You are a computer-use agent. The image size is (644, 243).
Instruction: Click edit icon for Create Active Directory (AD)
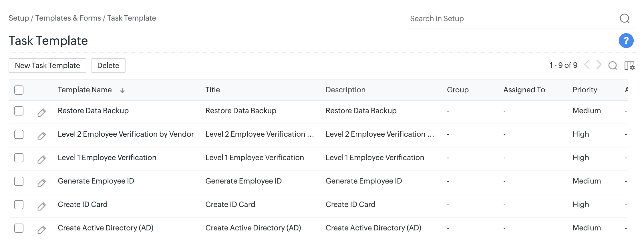click(42, 230)
